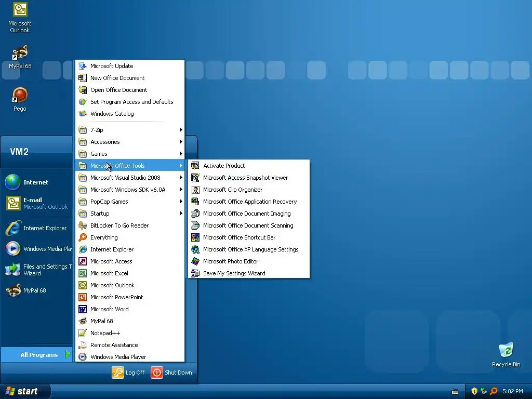Expand Microsoft Windows SDK v6.0A submenu arrow

181,189
